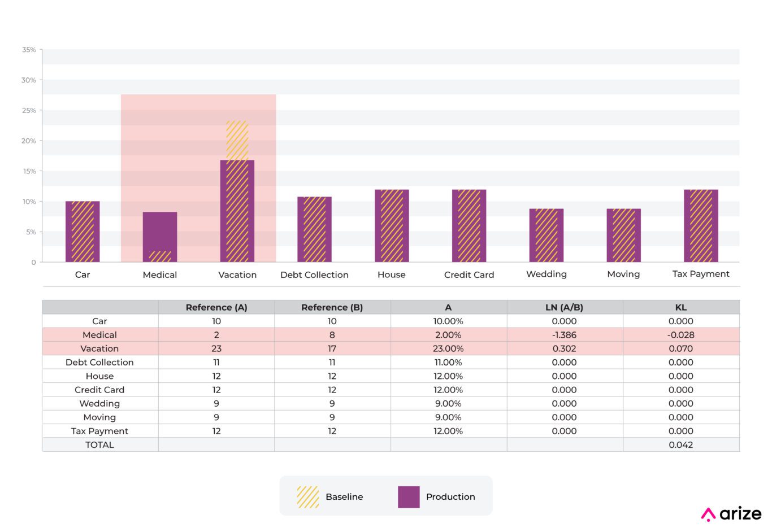Click the Tax Payment bar
The width and height of the screenshot is (772, 532).
pos(701,226)
